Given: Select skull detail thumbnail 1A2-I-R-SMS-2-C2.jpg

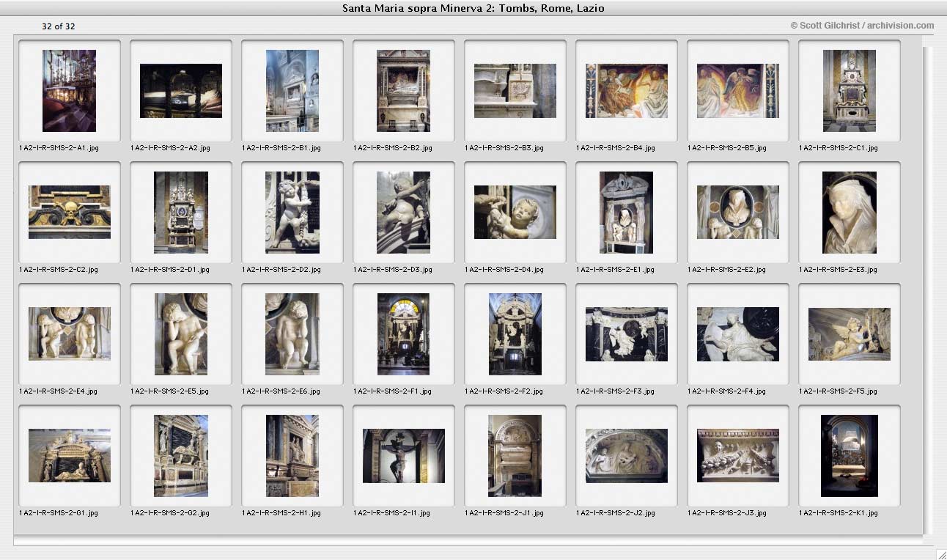Looking at the screenshot, I should (x=70, y=213).
